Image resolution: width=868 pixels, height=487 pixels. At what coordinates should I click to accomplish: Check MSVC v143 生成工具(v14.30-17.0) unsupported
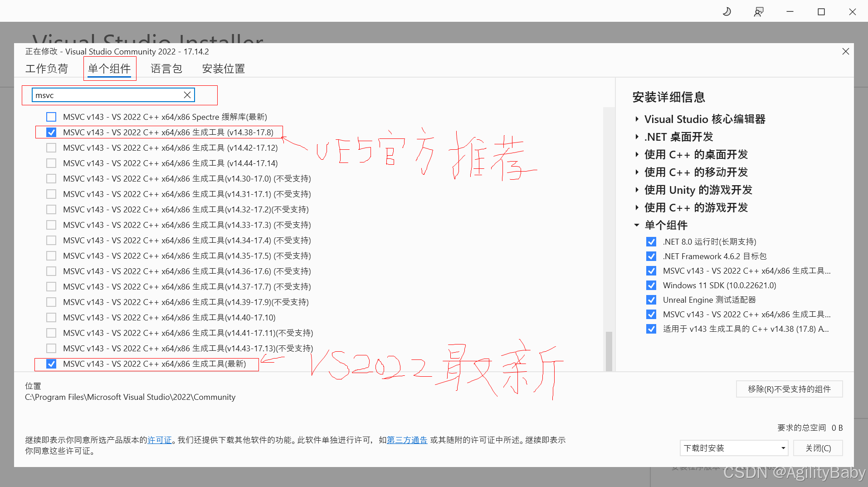coord(51,179)
